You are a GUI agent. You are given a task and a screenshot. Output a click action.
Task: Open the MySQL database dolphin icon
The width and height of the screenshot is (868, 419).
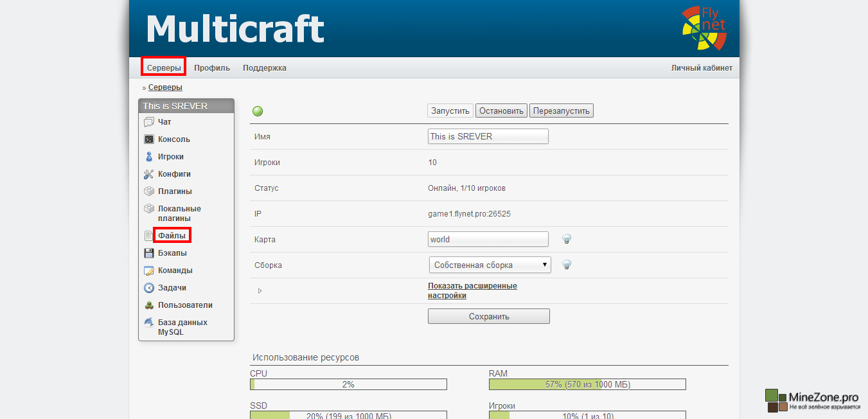148,323
